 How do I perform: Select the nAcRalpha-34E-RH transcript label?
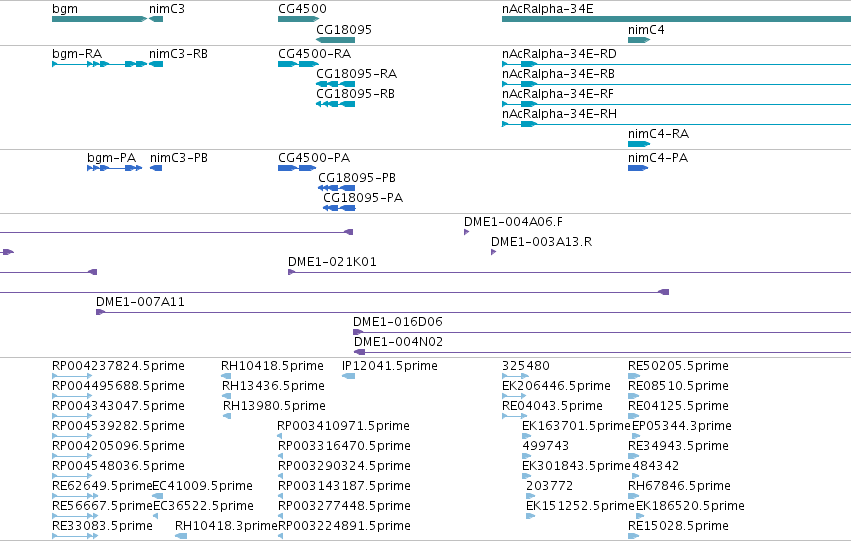559,114
